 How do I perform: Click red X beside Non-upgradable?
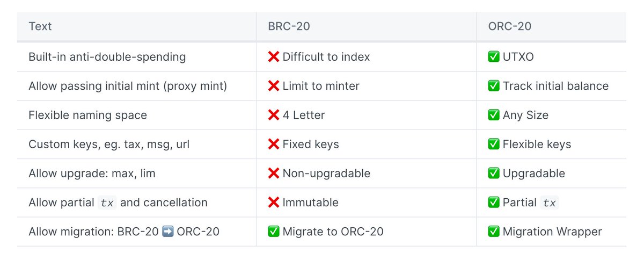coord(274,174)
